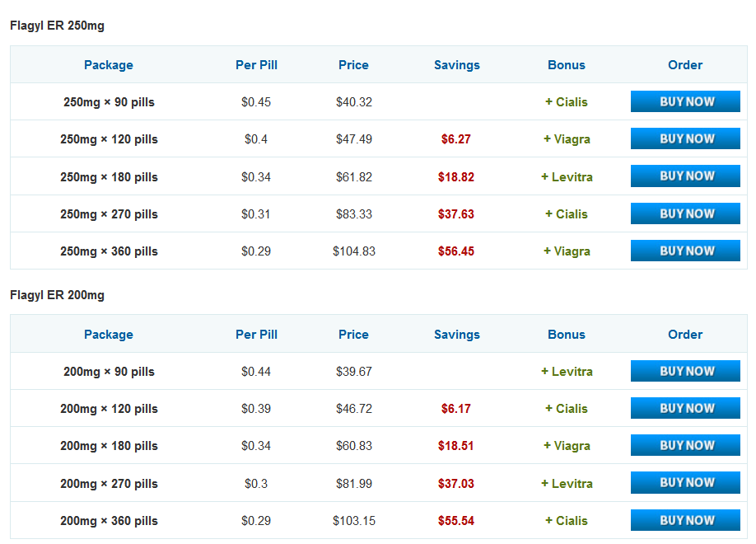
Task: Buy the 250mg × 270 pills package
Action: point(685,213)
